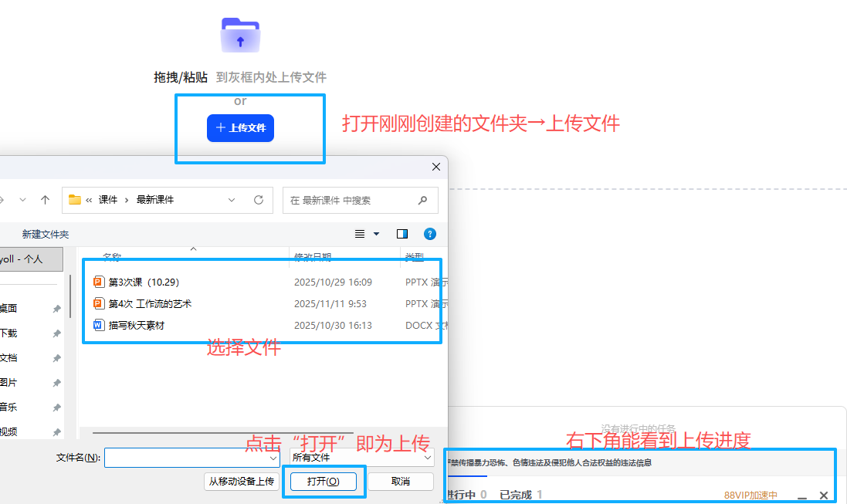Select the file 第4次 工作流的艺术

tap(150, 303)
